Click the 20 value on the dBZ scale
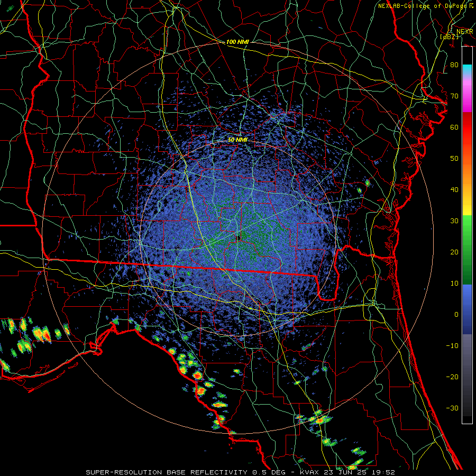 pyautogui.click(x=454, y=252)
